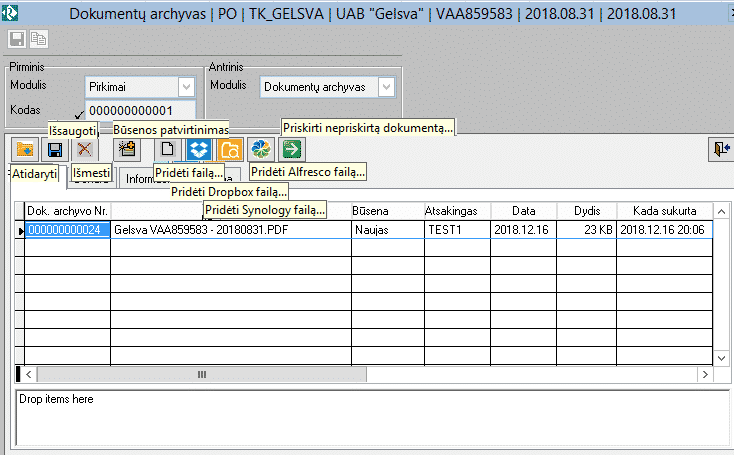Image resolution: width=734 pixels, height=455 pixels.
Task: Click the Kodas input field
Action: (x=140, y=111)
